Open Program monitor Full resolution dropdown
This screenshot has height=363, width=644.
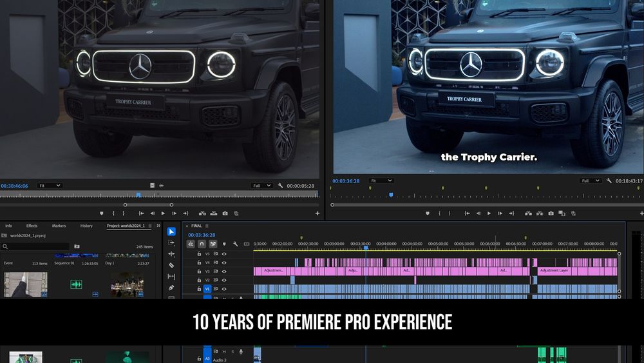tap(591, 181)
